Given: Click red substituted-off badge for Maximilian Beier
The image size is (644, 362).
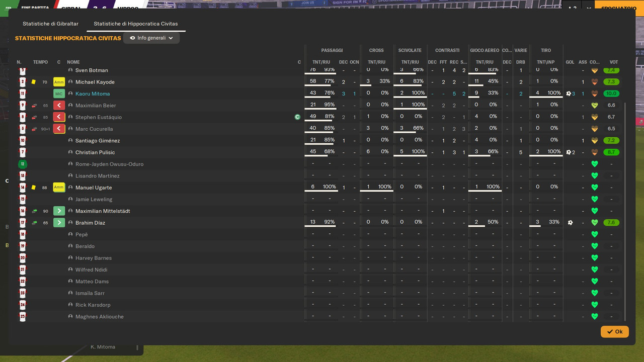Looking at the screenshot, I should pos(59,105).
